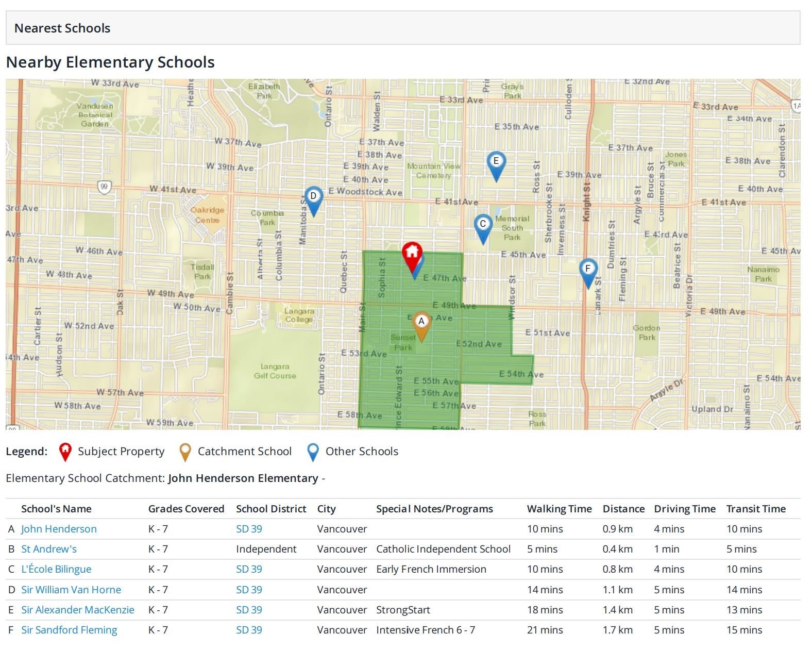Click 'Catholic Independent School' note

(443, 549)
